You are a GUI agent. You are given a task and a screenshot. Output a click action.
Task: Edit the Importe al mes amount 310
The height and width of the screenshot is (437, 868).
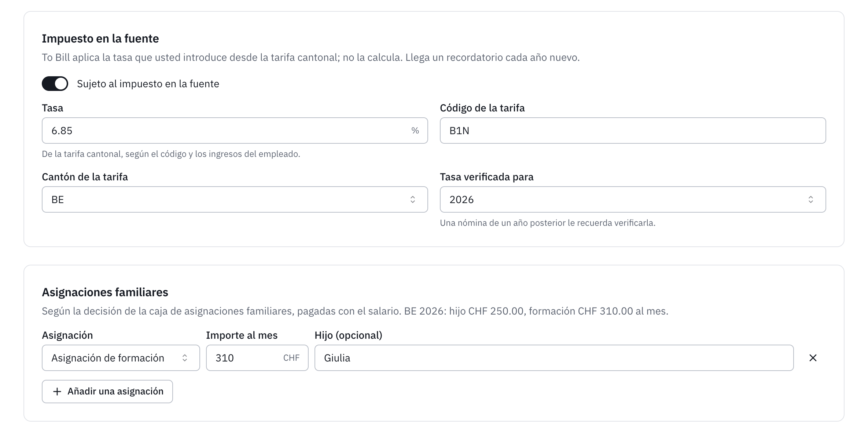pos(257,358)
